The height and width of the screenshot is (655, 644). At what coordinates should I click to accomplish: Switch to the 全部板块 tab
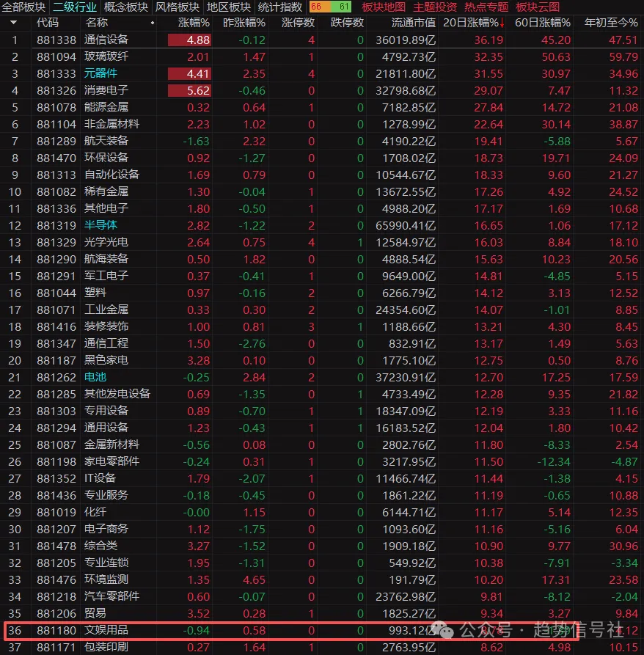click(24, 7)
